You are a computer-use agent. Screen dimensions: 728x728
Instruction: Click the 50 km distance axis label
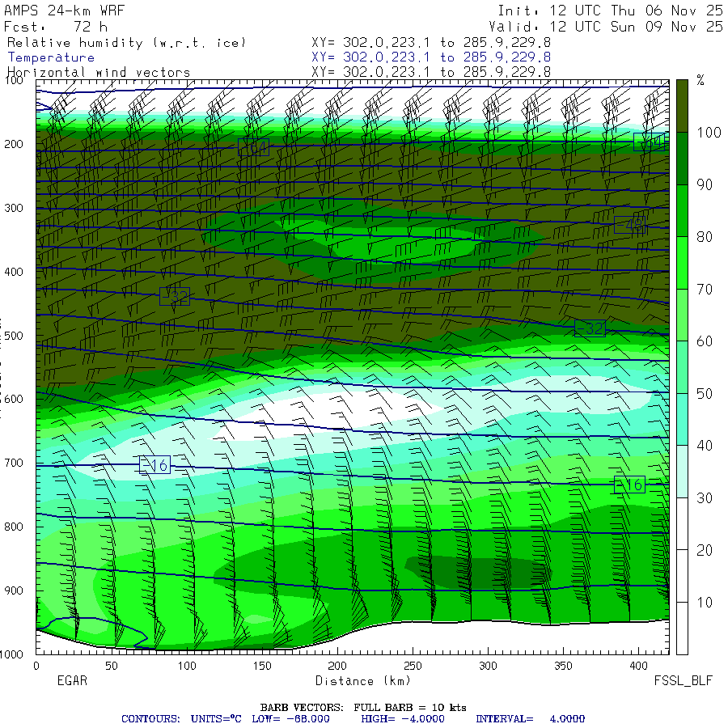point(112,666)
